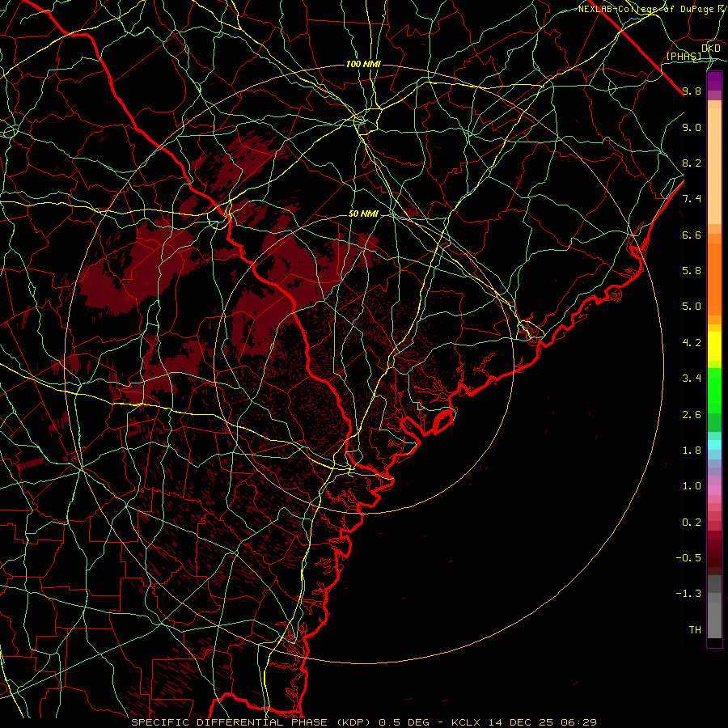Viewport: 728px width, 728px height.
Task: Click the -0.5 scale label
Action: pyautogui.click(x=688, y=558)
